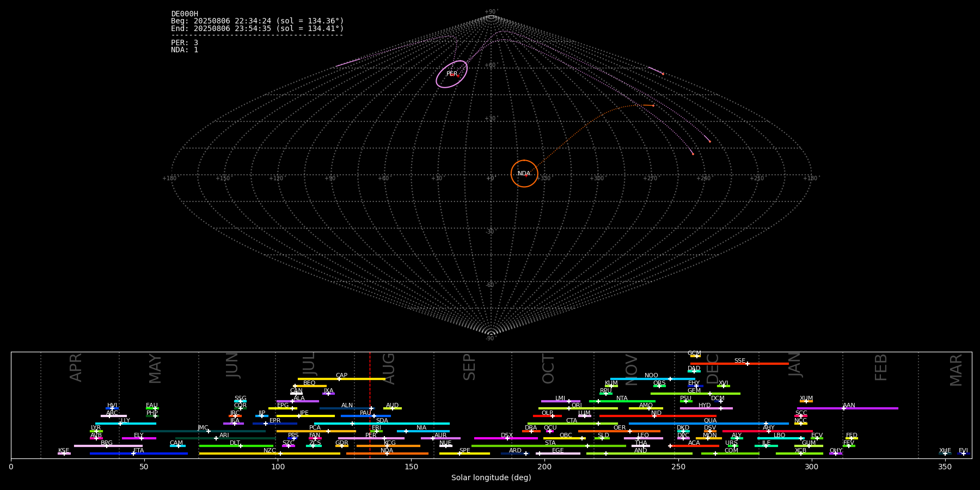Click the OER shower label
980x490 pixels.
click(620, 428)
